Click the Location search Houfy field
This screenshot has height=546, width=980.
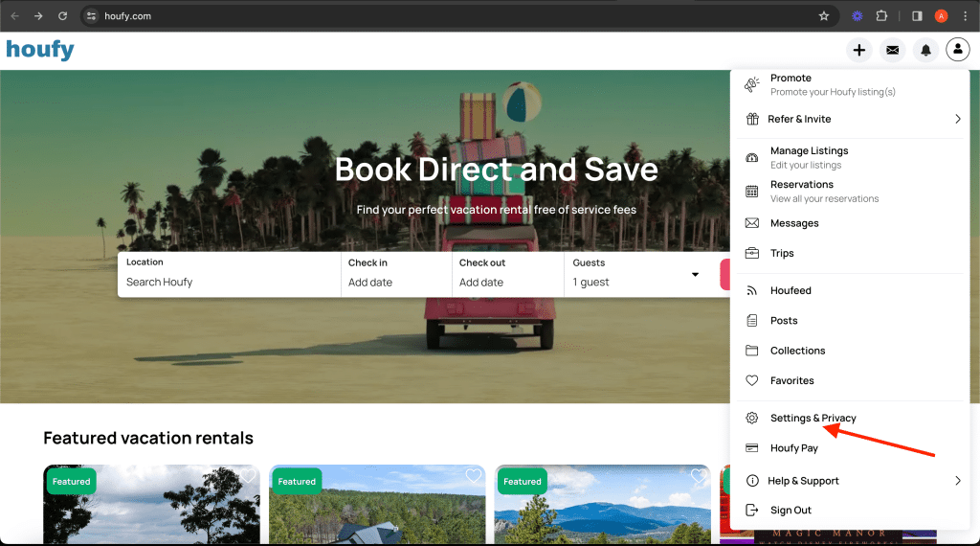(229, 274)
